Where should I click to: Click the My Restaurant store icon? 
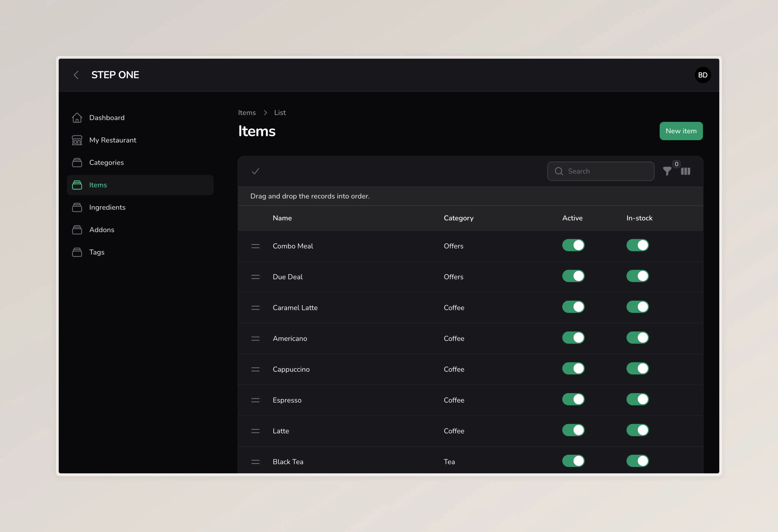click(77, 140)
